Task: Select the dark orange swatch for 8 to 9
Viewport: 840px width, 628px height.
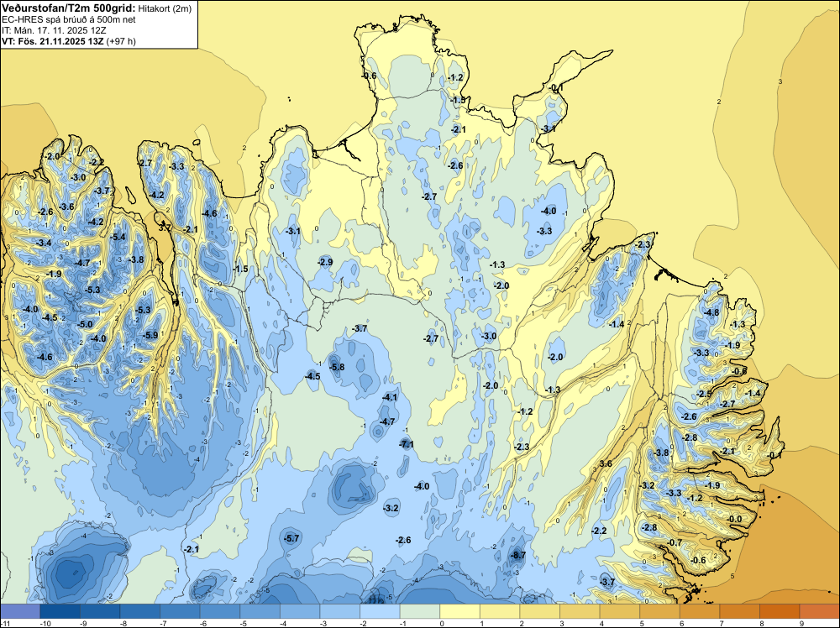Action: 780,611
